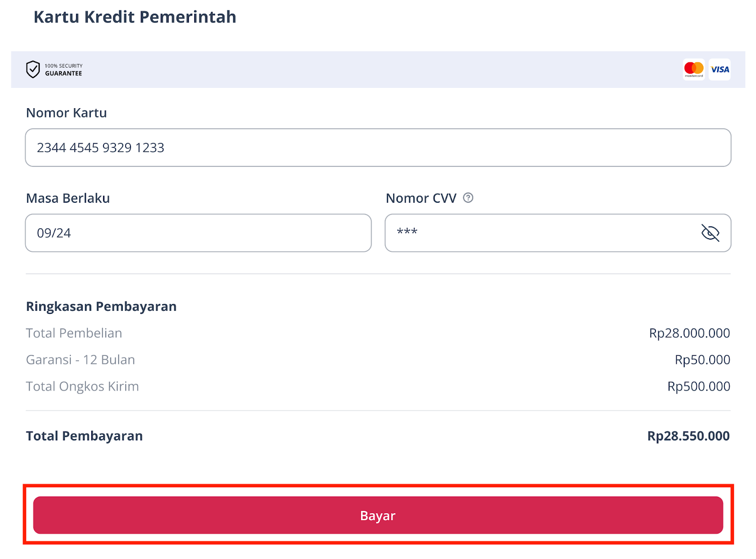Select the Visa payment logo
This screenshot has height=559, width=756.
(719, 69)
